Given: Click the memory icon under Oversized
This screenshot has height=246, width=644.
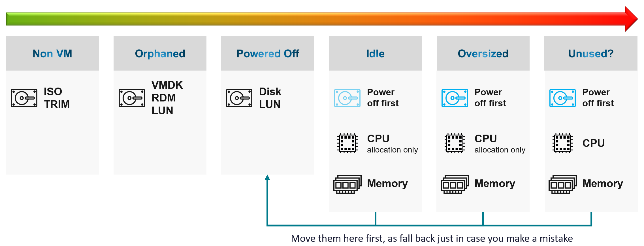Looking at the screenshot, I should point(455,184).
